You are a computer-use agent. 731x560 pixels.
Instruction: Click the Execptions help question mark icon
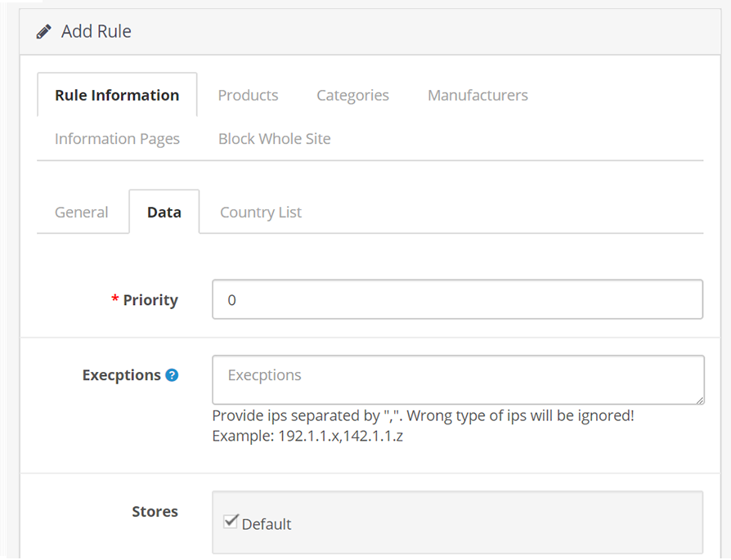click(172, 375)
